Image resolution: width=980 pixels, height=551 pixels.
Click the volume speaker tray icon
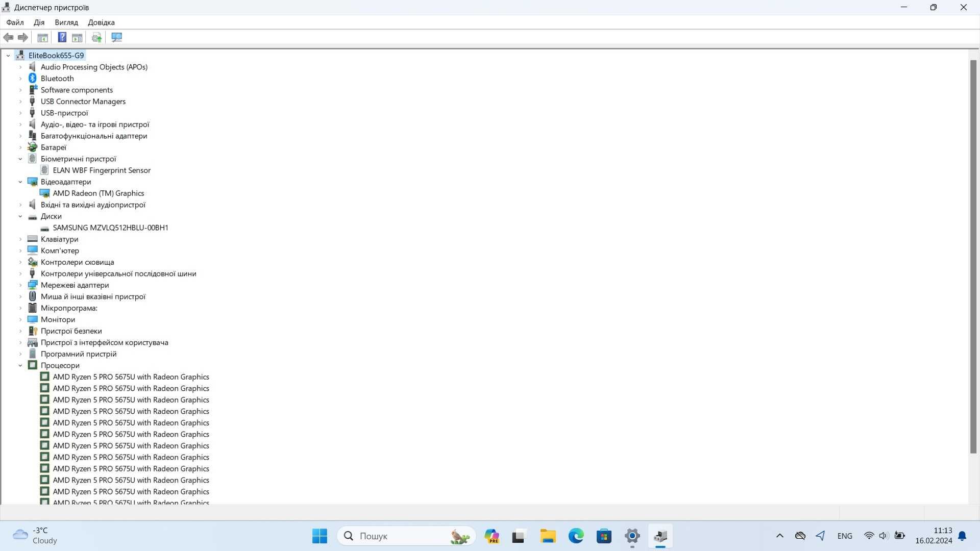coord(884,536)
